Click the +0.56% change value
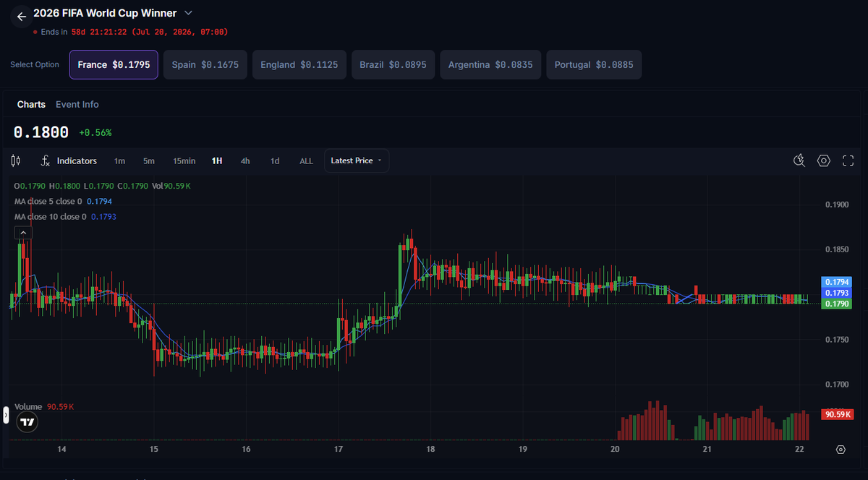 tap(95, 133)
